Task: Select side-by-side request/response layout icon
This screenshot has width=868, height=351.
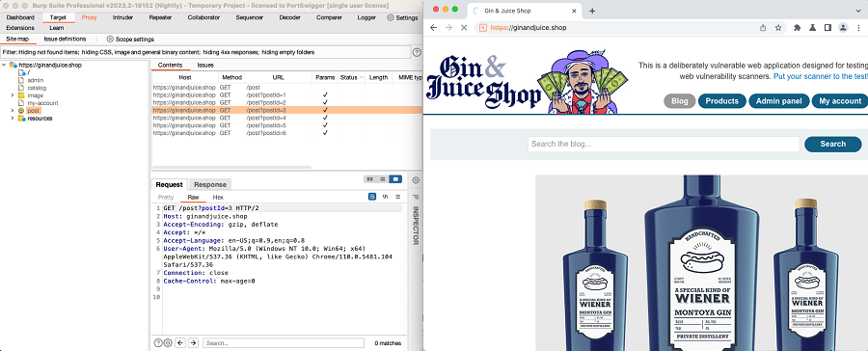Action: coord(369,179)
